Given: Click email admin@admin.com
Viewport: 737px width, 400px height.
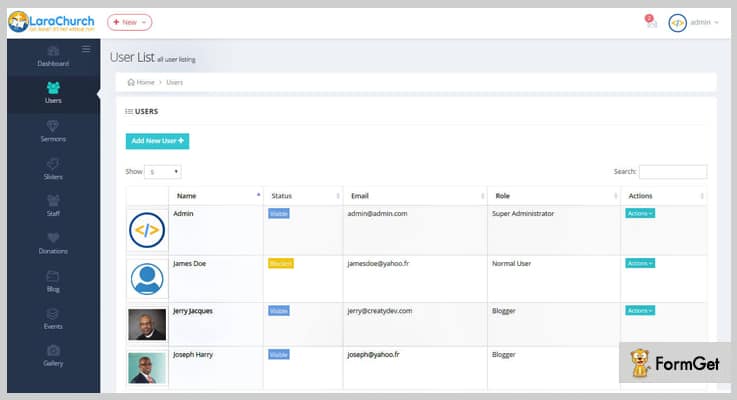Looking at the screenshot, I should pos(377,213).
